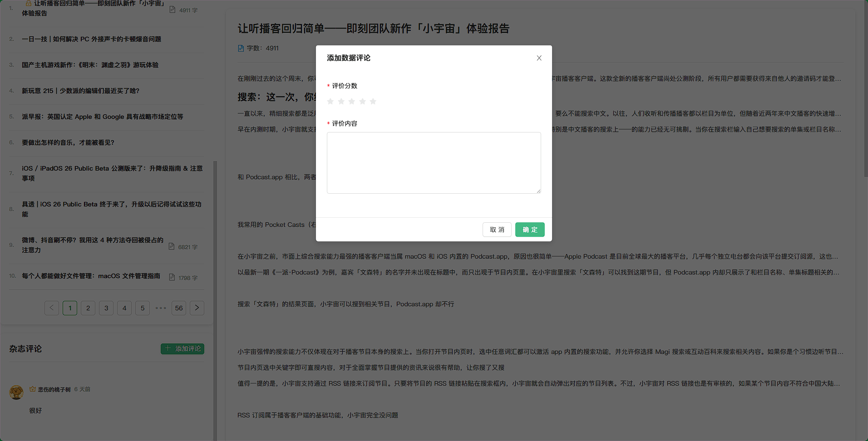Open article 国产主机游戏新作《明末：渊虚之羽》
This screenshot has height=441, width=868.
pyautogui.click(x=90, y=65)
